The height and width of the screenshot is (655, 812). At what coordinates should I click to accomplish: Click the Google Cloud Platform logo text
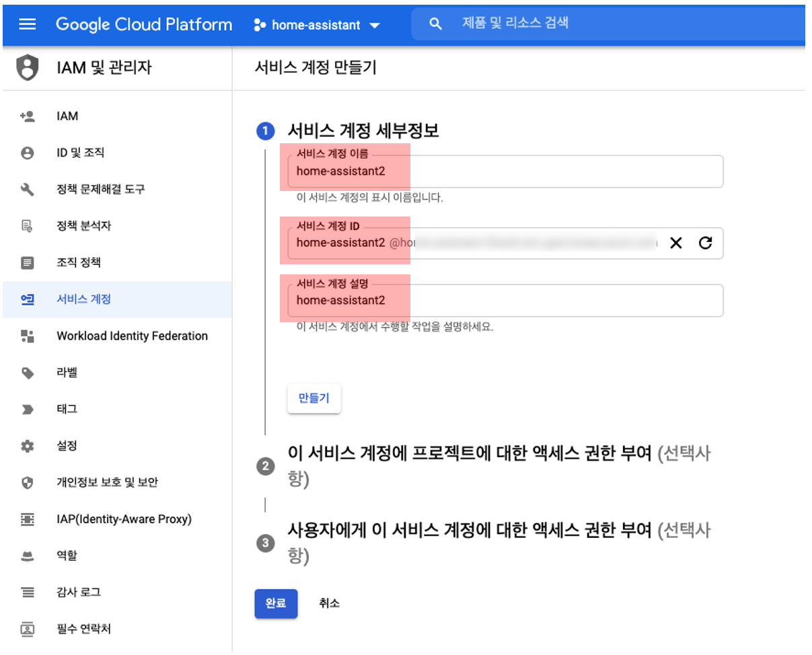(144, 25)
